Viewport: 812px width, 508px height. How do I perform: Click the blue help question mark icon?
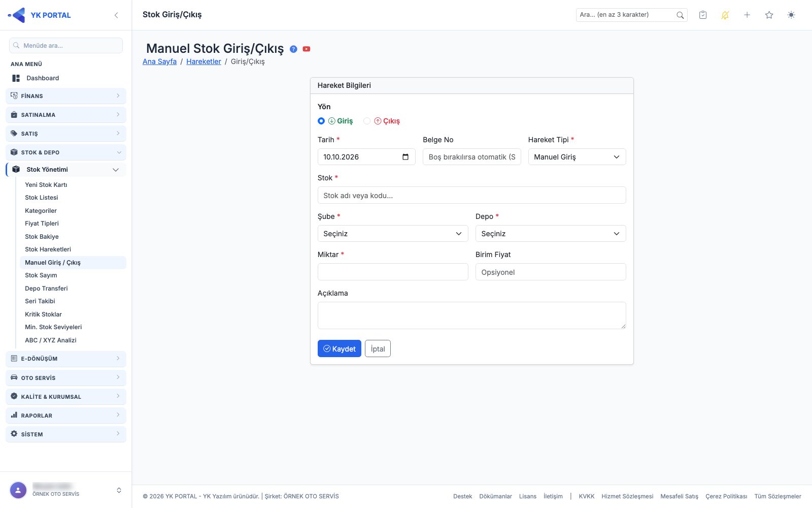tap(293, 49)
